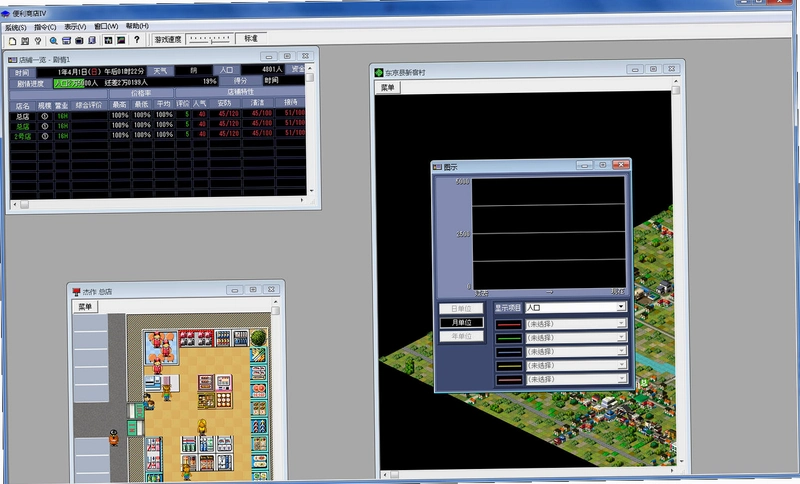Click the notebook report toolbar icon

pyautogui.click(x=92, y=40)
